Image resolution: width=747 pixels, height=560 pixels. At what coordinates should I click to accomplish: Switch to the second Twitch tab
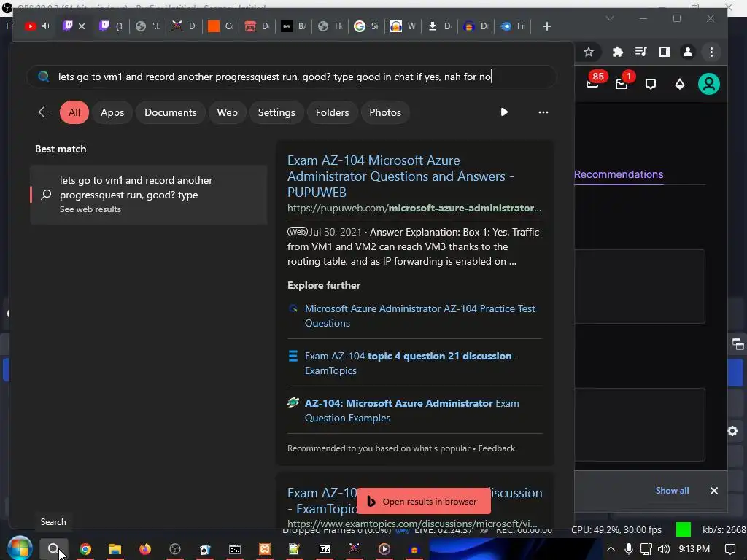click(x=111, y=26)
